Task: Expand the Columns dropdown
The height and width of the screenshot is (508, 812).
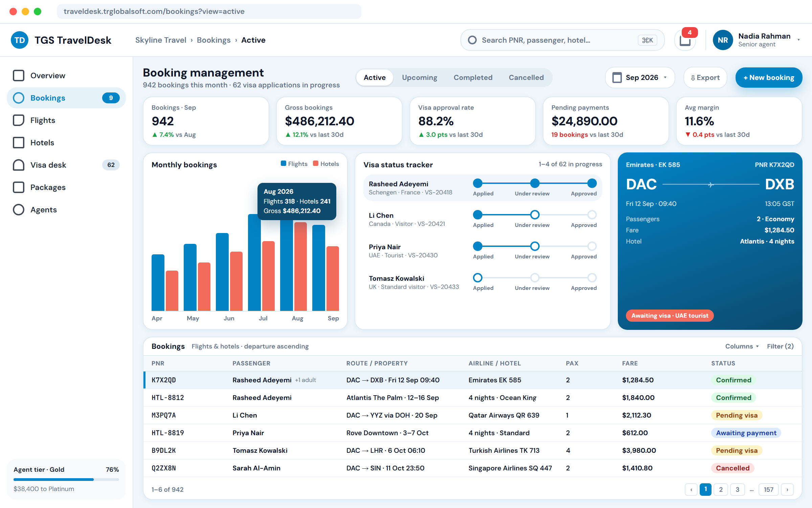Action: click(742, 346)
